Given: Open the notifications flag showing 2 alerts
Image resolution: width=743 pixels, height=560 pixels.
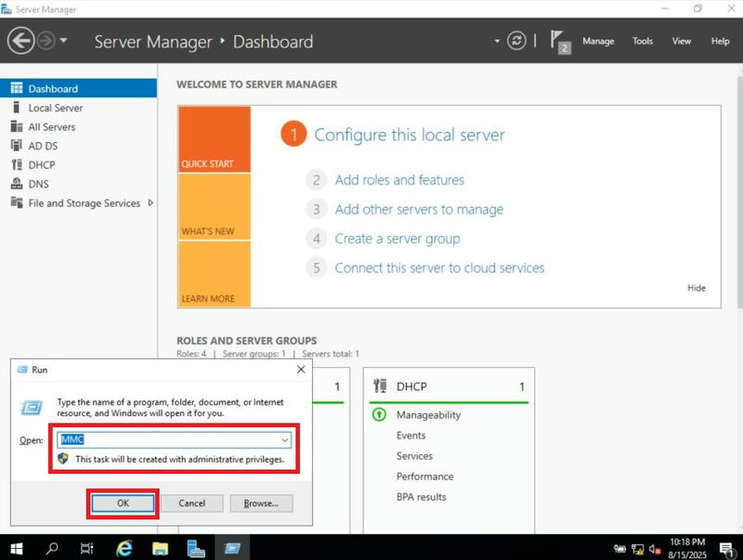Looking at the screenshot, I should click(x=558, y=41).
